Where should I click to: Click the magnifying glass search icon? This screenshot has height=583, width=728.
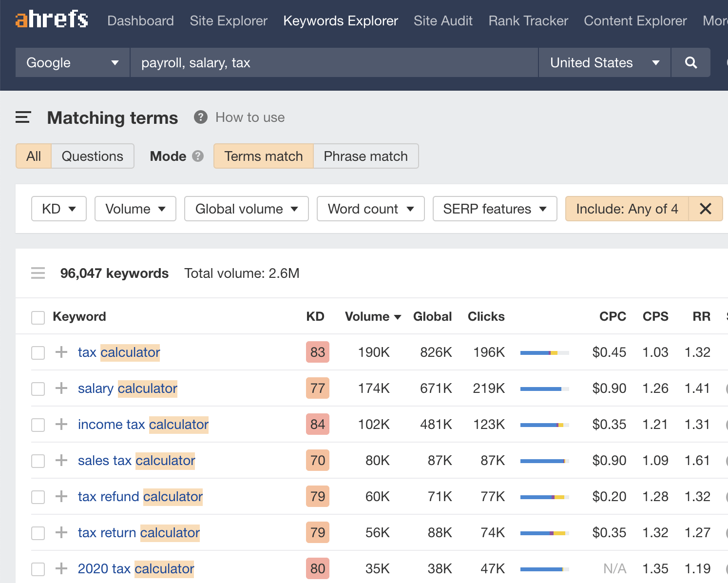point(690,62)
